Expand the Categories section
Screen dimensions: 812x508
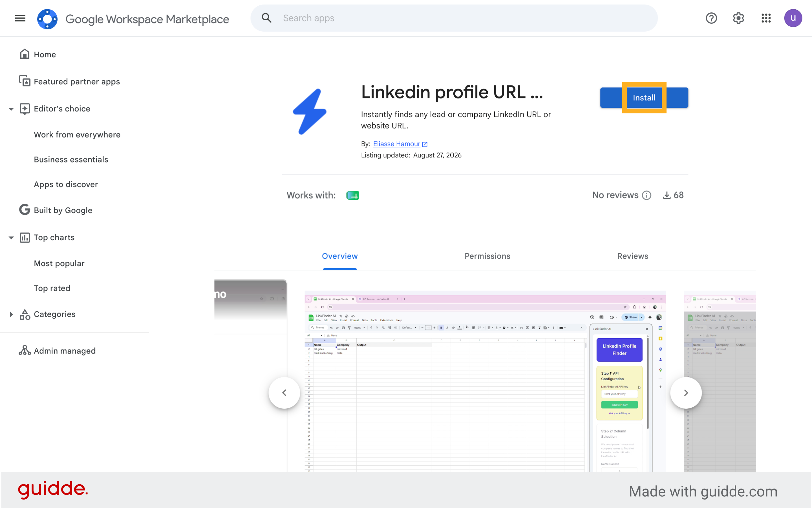(11, 315)
